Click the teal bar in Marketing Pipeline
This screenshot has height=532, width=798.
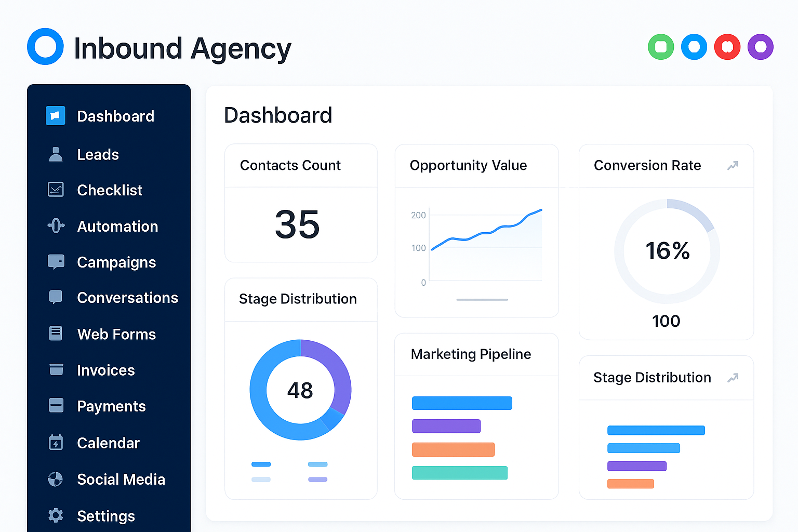coord(459,473)
